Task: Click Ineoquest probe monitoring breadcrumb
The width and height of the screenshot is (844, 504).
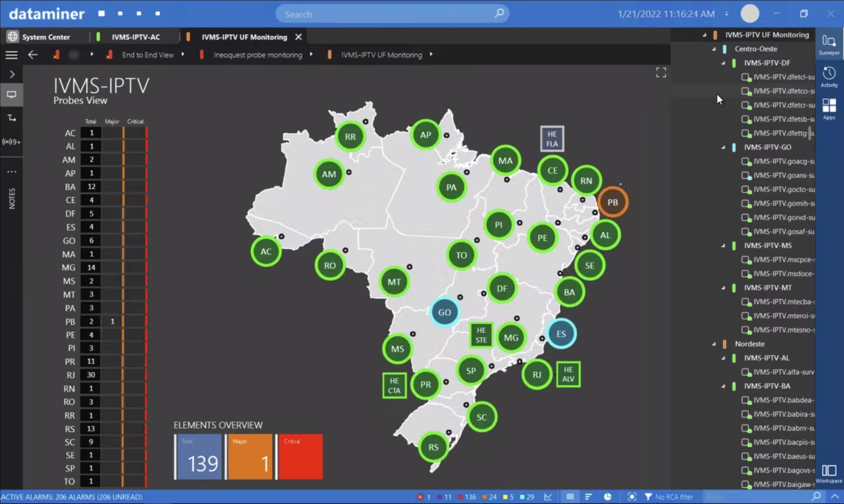Action: pos(258,55)
